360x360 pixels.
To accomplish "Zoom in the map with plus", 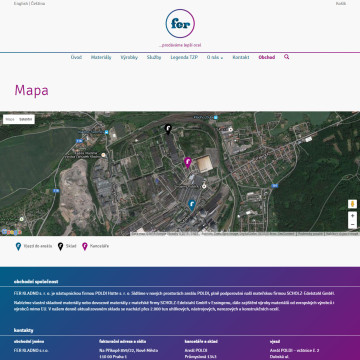I will (352, 216).
